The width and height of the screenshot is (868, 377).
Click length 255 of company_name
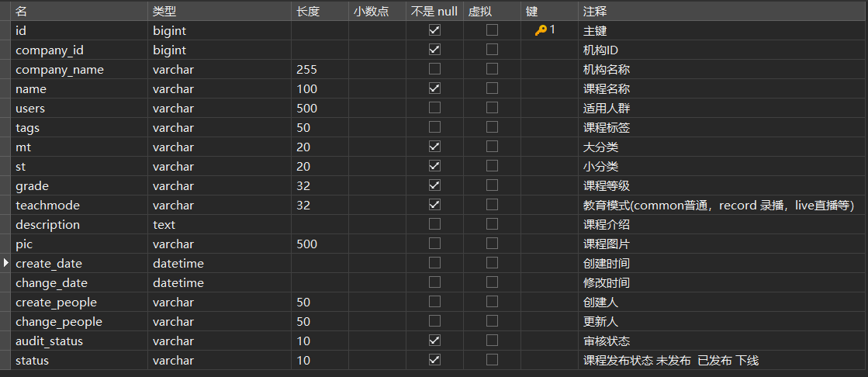306,70
